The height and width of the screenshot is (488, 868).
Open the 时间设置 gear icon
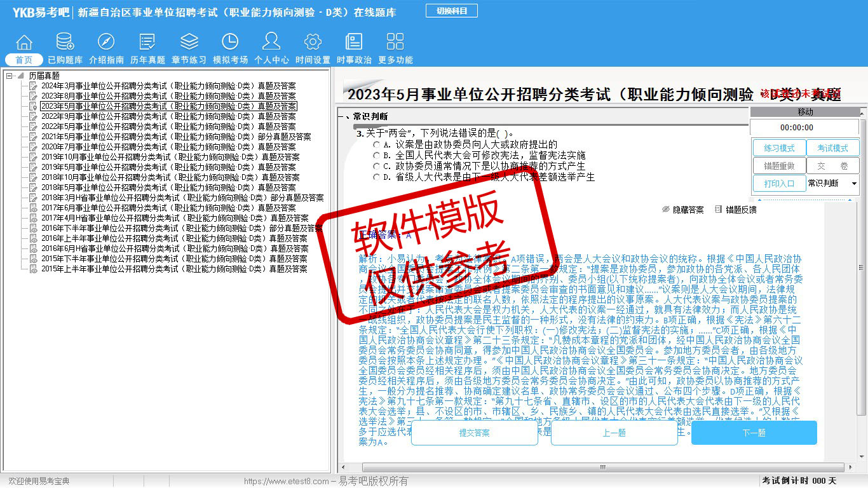click(313, 43)
